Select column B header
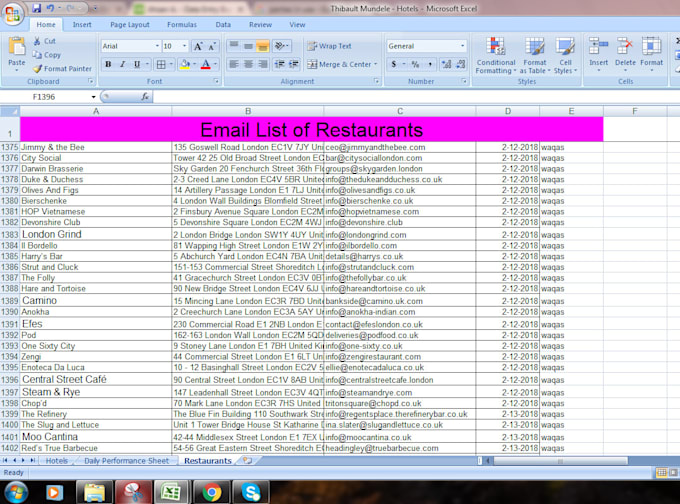The width and height of the screenshot is (680, 504). point(248,111)
